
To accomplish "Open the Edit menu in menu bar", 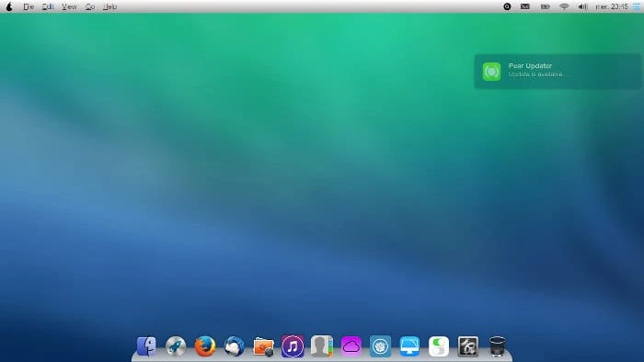I will coord(48,6).
